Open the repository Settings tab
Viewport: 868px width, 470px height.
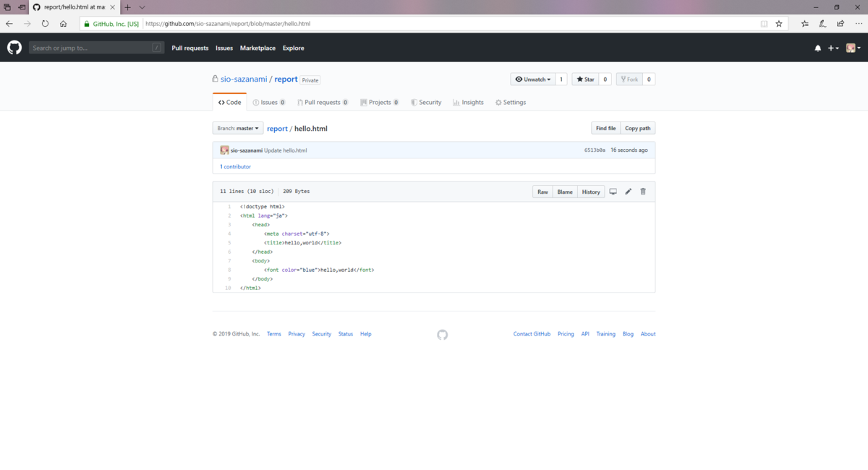(511, 103)
